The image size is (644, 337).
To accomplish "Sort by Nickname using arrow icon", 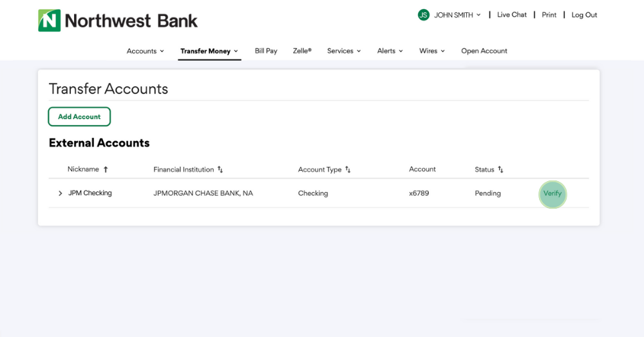I will click(x=106, y=169).
